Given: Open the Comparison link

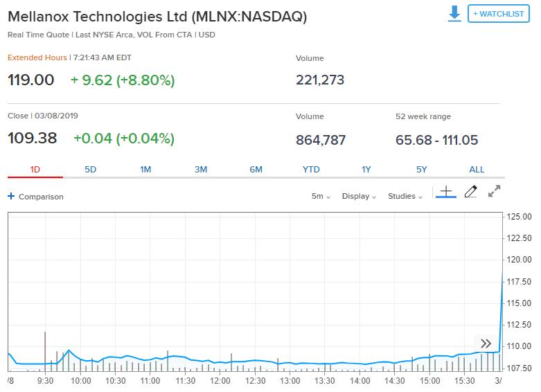Looking at the screenshot, I should 41,197.
